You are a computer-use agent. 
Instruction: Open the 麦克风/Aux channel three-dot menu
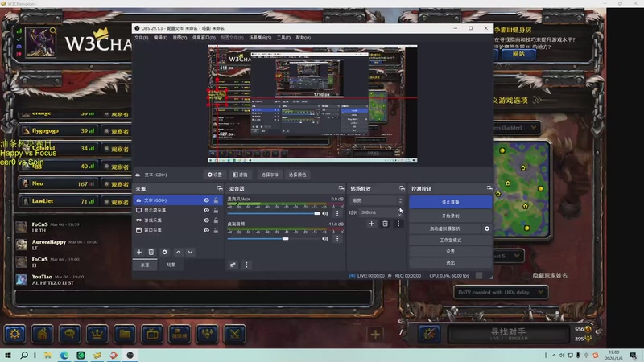337,213
